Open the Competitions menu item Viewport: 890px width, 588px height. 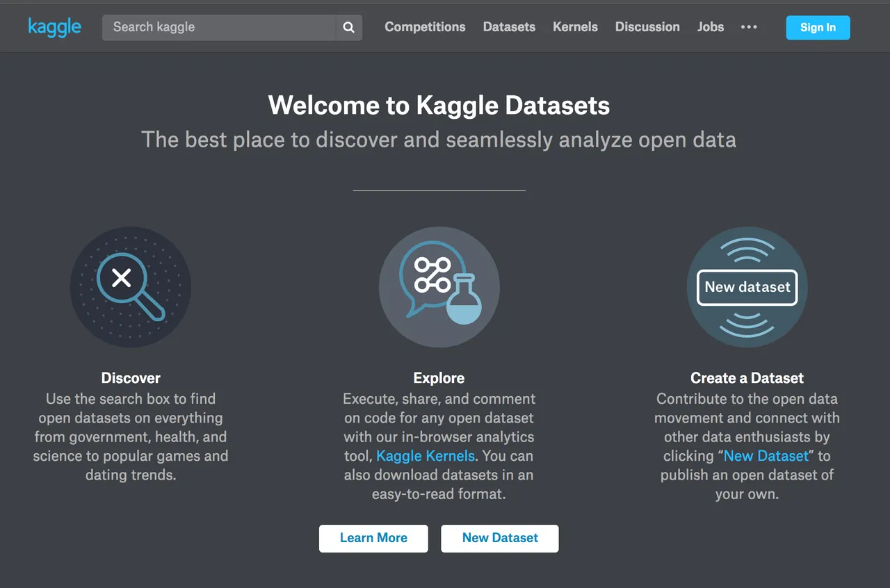(x=425, y=27)
